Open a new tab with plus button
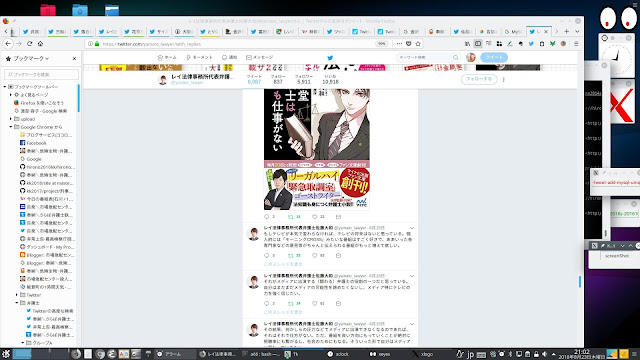Image resolution: width=640 pixels, height=360 pixels. pos(567,31)
